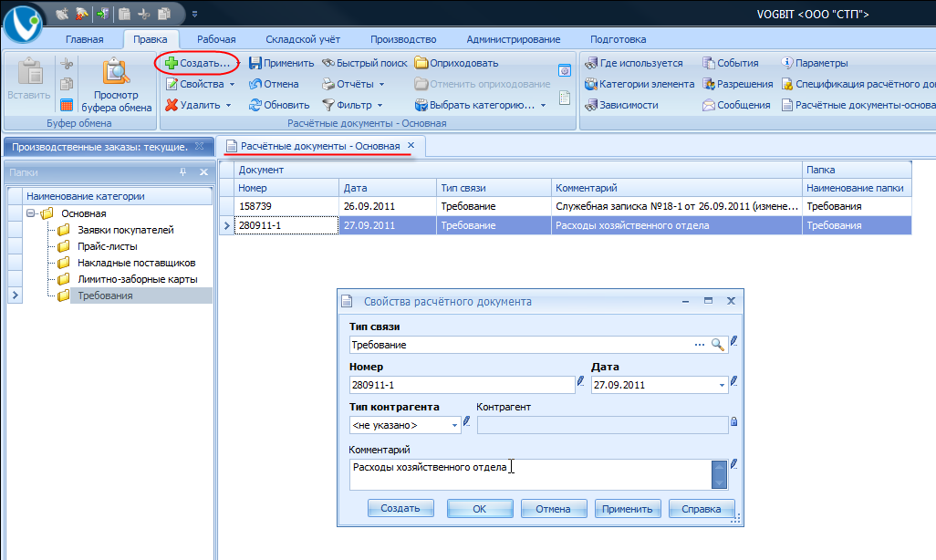Click the orange grid icon in Буфер обмена group
Screen dimensions: 936x560
[x=67, y=105]
